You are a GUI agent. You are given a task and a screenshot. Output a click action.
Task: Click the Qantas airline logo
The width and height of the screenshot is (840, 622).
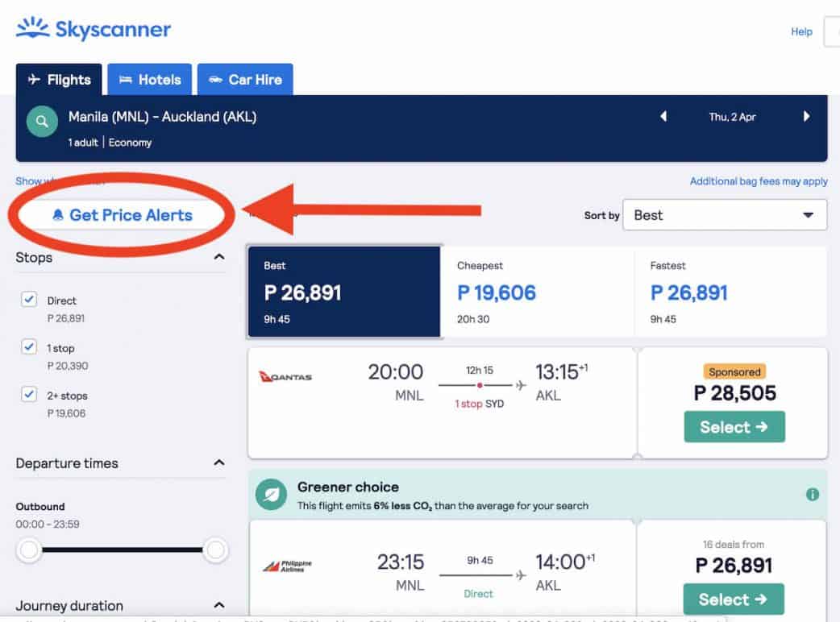(x=285, y=377)
